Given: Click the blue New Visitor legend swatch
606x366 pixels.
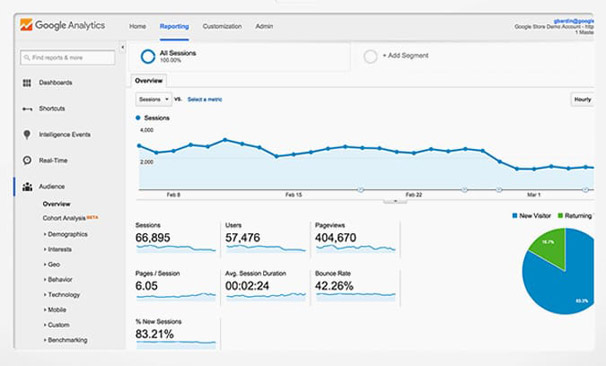Looking at the screenshot, I should (x=514, y=216).
